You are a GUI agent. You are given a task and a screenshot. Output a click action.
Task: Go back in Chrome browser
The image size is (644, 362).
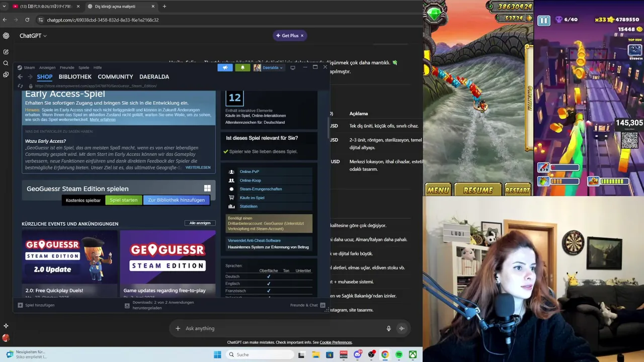(x=5, y=20)
